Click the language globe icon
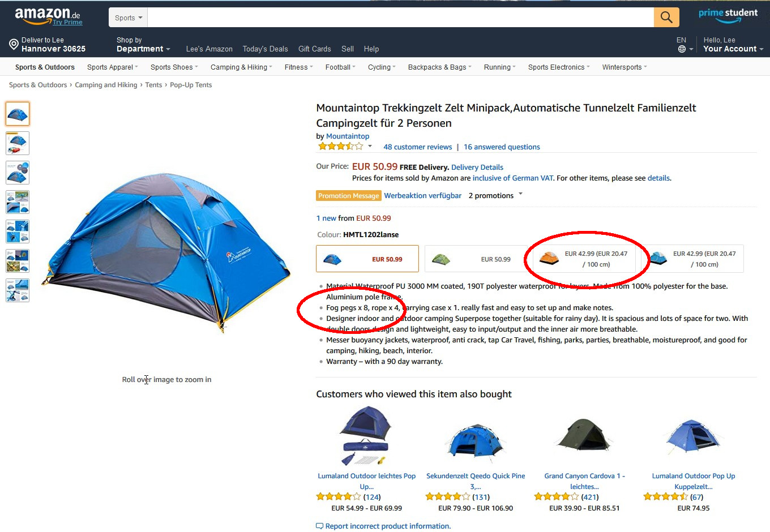The image size is (770, 532). coord(682,49)
